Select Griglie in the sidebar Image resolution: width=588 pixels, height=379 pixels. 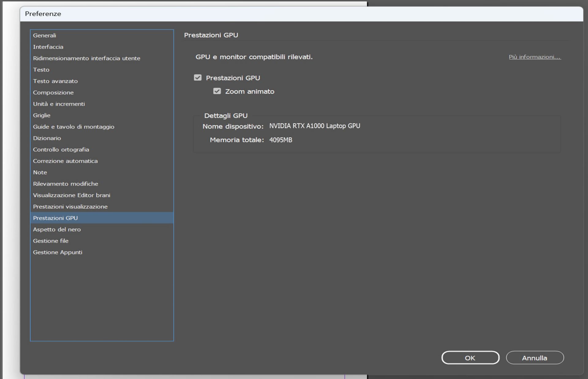[42, 115]
